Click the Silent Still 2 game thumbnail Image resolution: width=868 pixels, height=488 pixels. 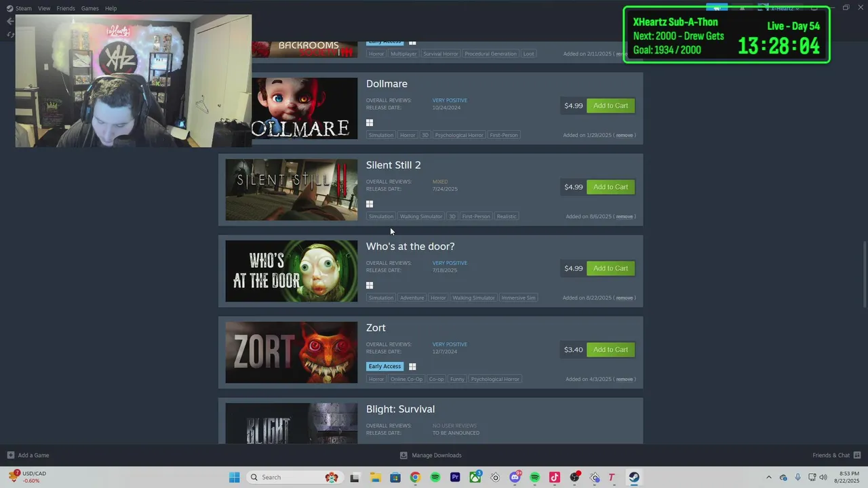291,190
